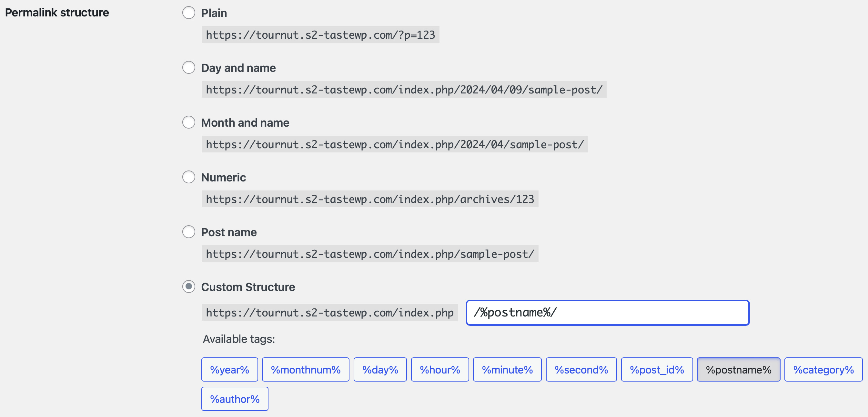Insert the %day% tag
The width and height of the screenshot is (868, 417).
click(x=380, y=369)
